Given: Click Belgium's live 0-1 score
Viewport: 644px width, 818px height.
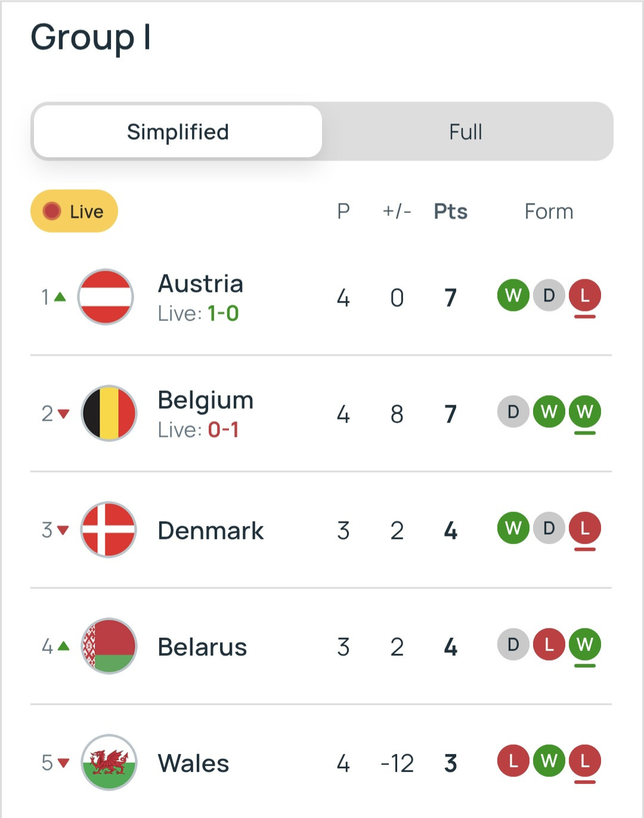Looking at the screenshot, I should click(223, 430).
